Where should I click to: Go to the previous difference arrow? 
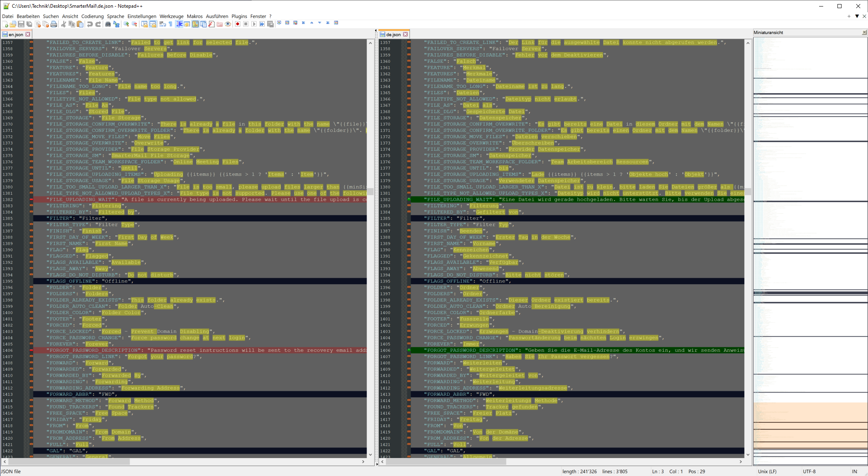(312, 23)
